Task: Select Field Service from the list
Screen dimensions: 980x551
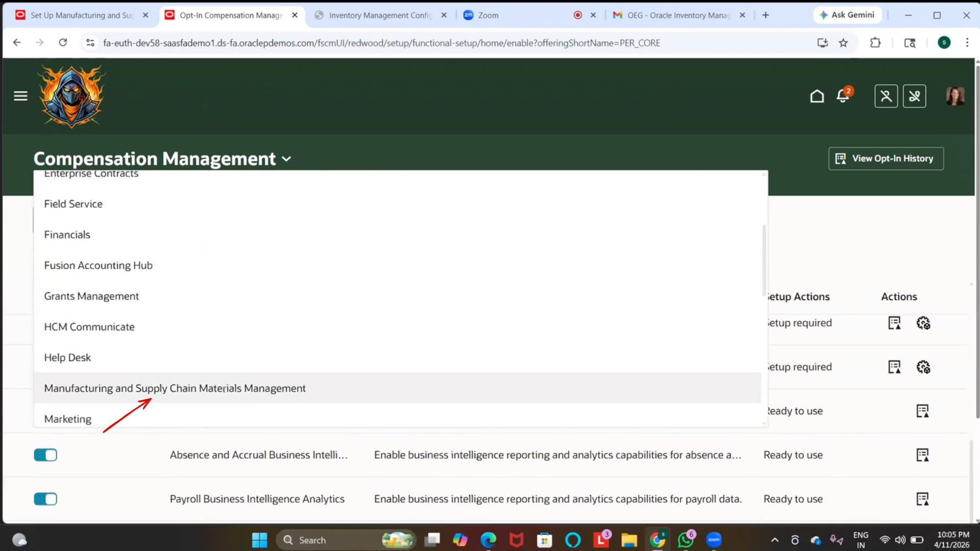Action: [397, 204]
